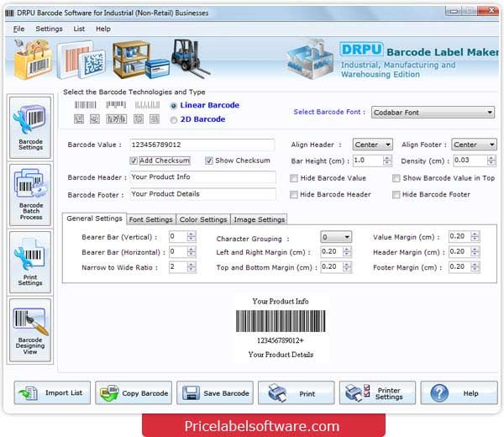The width and height of the screenshot is (504, 437).
Task: Open Printer Settings
Action: pyautogui.click(x=377, y=392)
